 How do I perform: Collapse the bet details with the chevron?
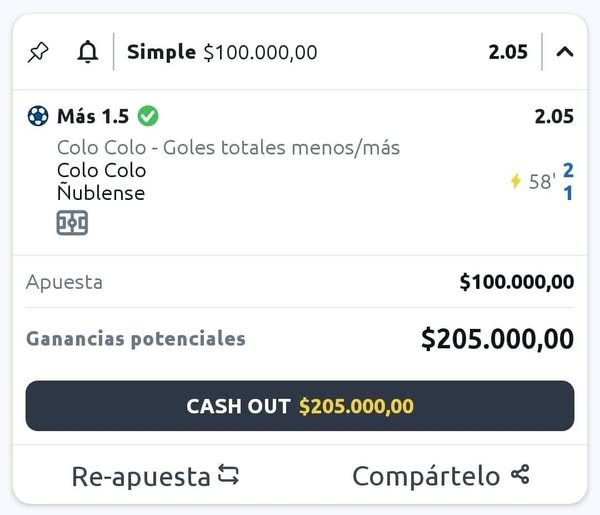pos(565,52)
